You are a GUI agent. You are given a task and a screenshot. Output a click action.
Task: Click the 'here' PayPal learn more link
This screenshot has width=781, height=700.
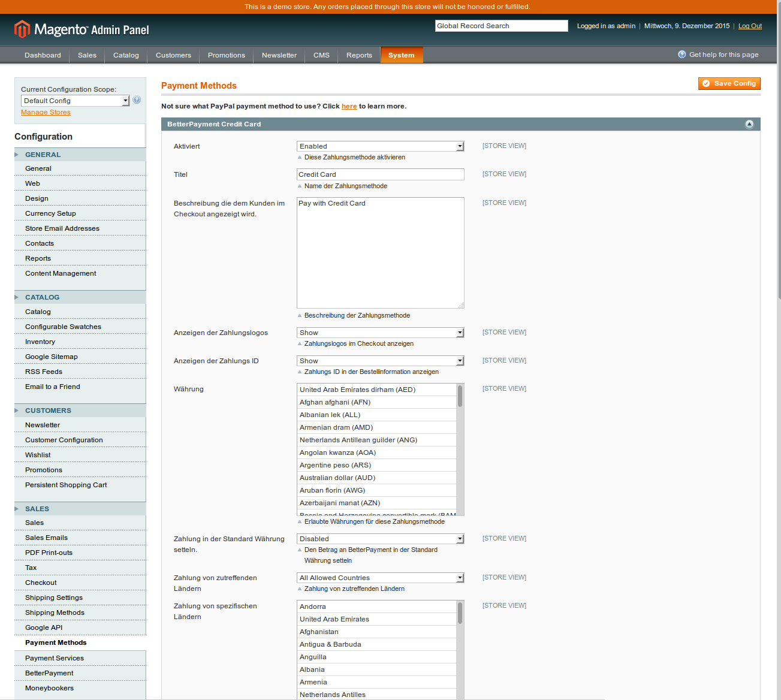pos(349,106)
